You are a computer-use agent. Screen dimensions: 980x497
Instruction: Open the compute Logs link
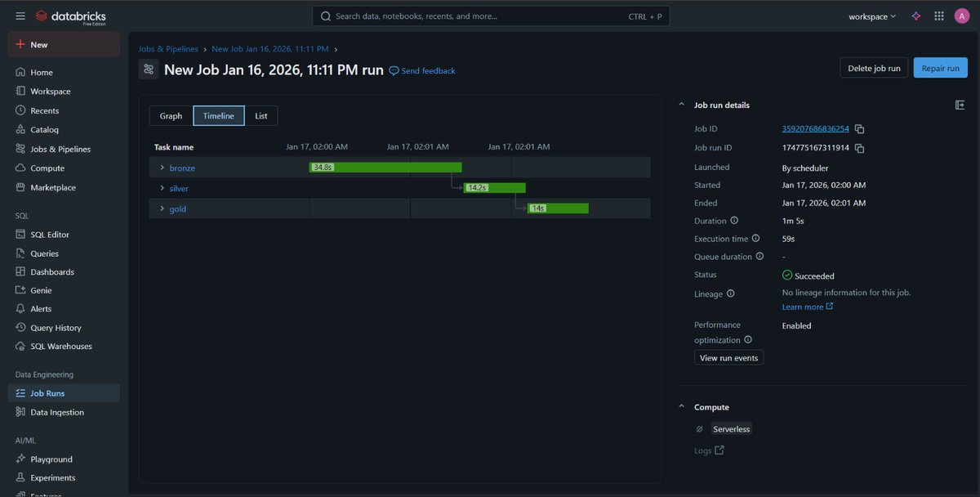pyautogui.click(x=709, y=450)
